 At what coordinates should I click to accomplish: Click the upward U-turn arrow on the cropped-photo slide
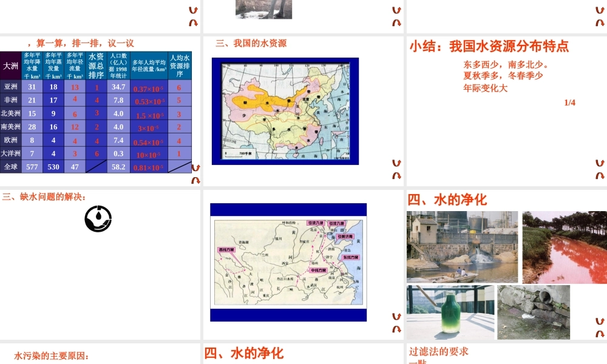tap(396, 10)
